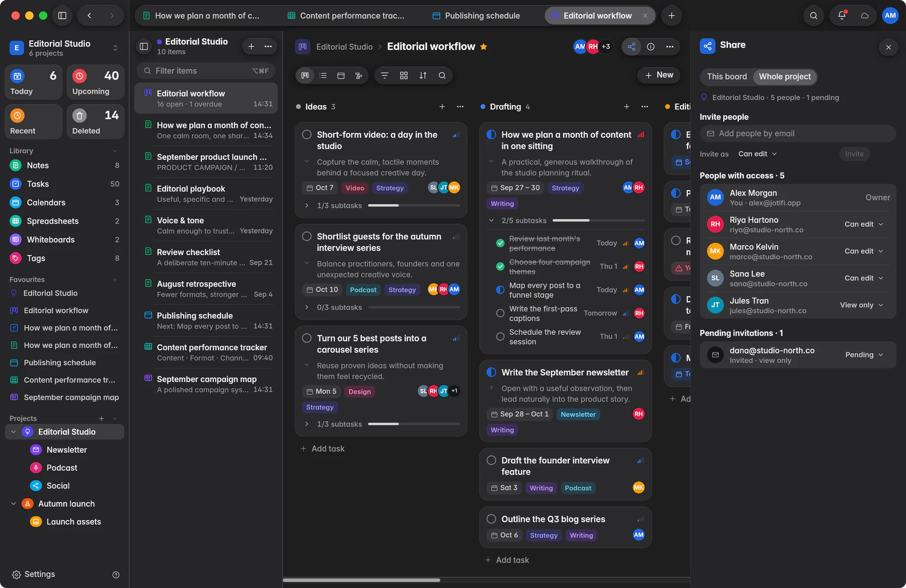Mark 'Shortlist guests for the autumn' task complete
Screen dimensions: 906x588
point(307,236)
